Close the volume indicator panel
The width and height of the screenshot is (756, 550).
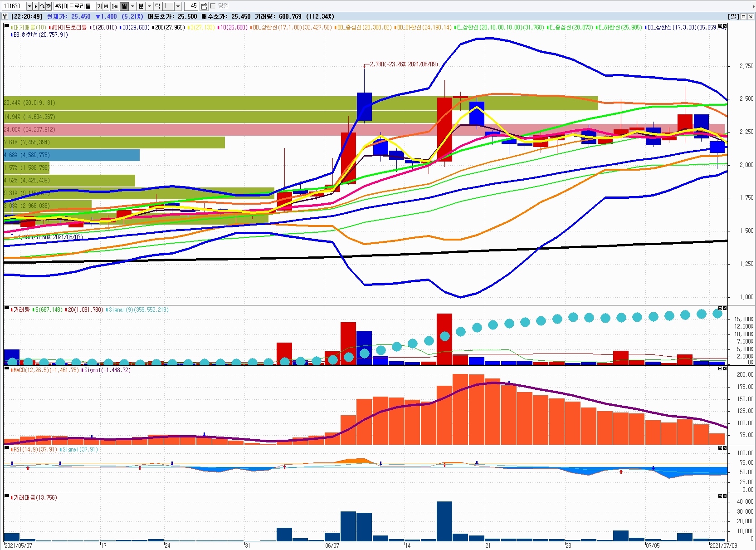[725, 309]
